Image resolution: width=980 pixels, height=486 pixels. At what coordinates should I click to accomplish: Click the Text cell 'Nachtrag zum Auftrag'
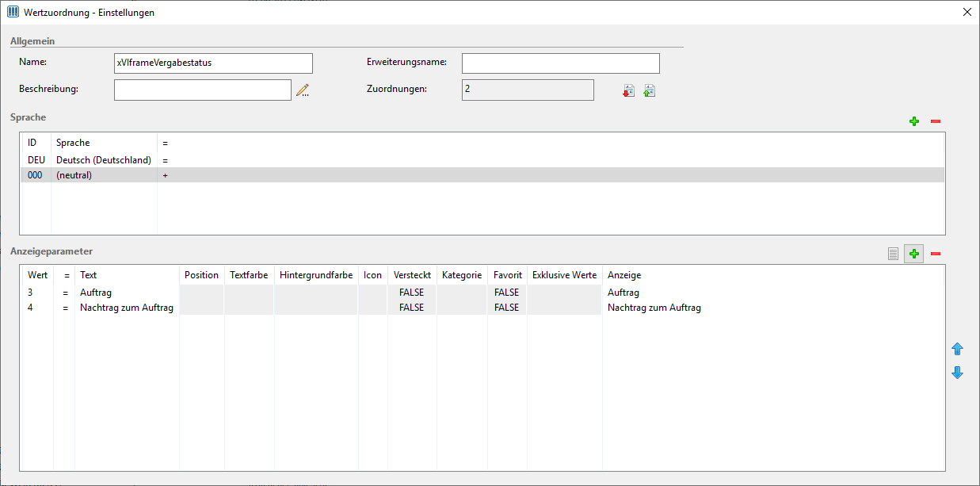tap(127, 308)
